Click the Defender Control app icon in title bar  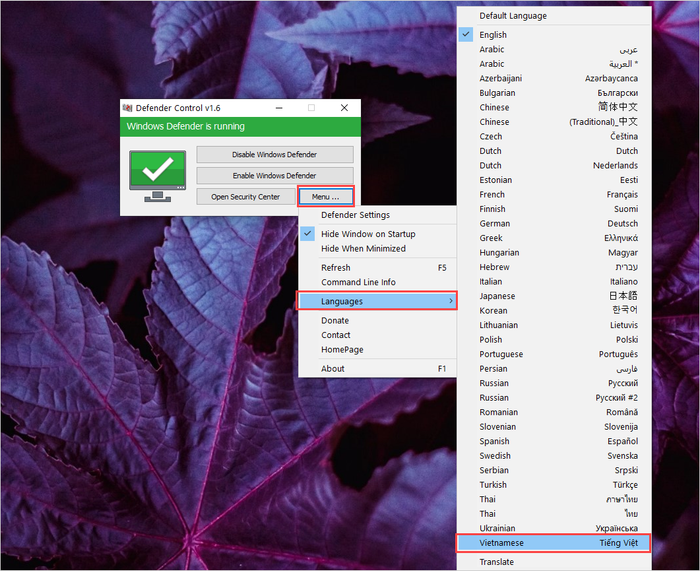(127, 108)
